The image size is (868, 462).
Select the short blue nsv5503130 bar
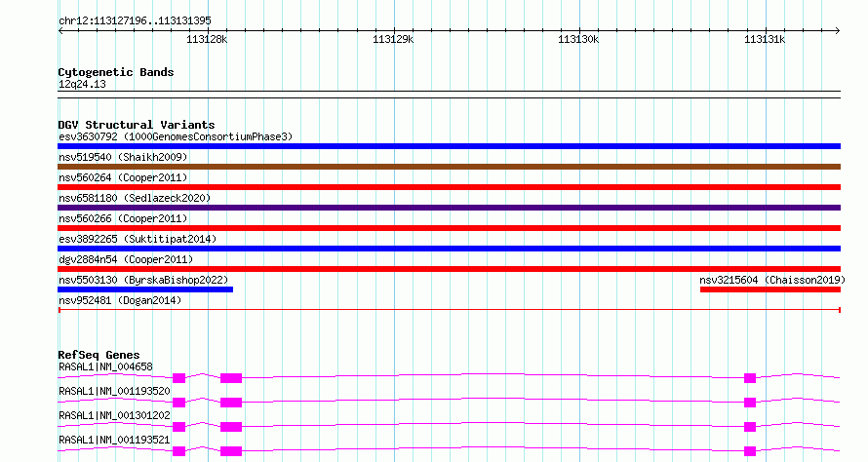tap(145, 289)
